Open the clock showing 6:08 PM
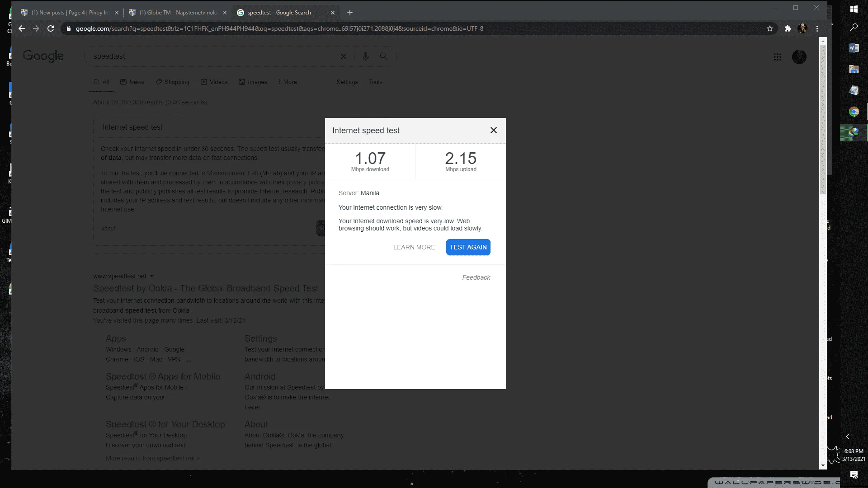This screenshot has height=488, width=868. pos(854,455)
